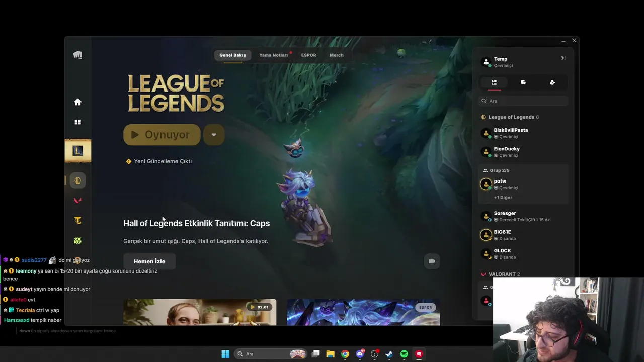Image resolution: width=644 pixels, height=362 pixels.
Task: Click the Riot Games fist logo
Action: [77, 55]
